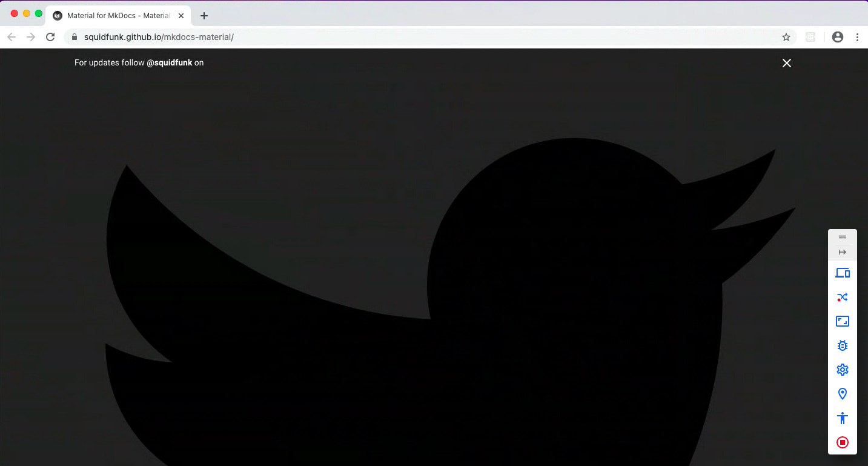This screenshot has width=868, height=466.
Task: Select the responsive devices icon in sidebar
Action: [843, 273]
